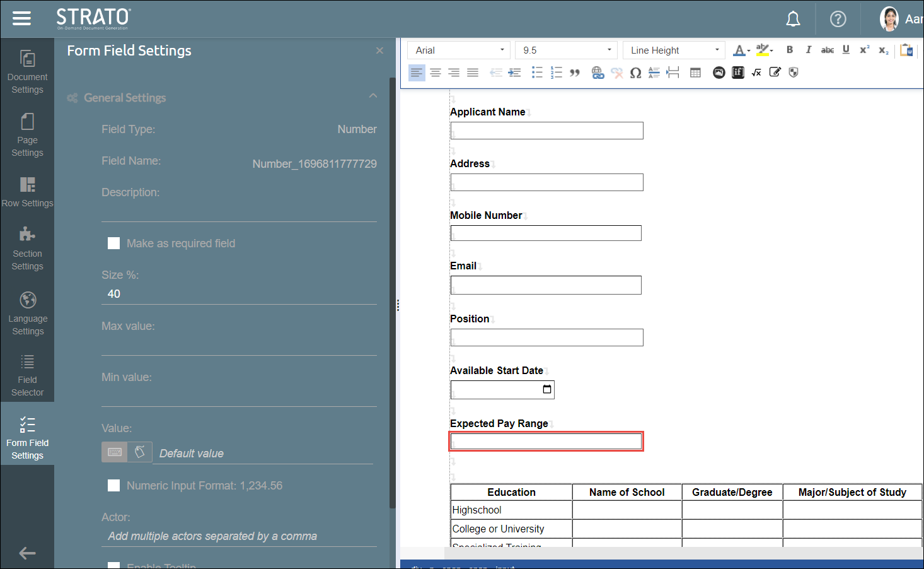924x569 pixels.
Task: Click the notifications bell icon
Action: tap(793, 19)
